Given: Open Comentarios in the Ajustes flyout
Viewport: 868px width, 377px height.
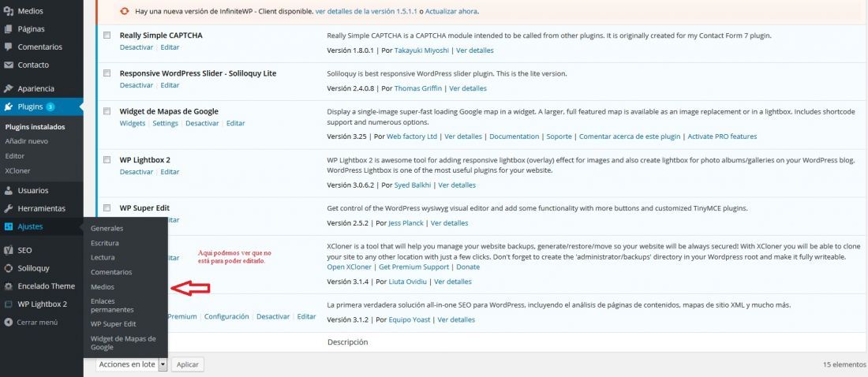Looking at the screenshot, I should 111,272.
